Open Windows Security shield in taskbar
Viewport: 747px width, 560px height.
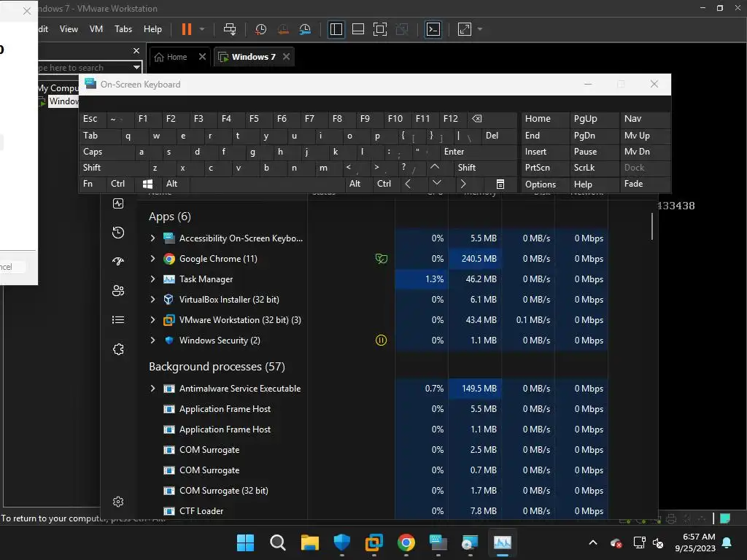[x=342, y=542]
